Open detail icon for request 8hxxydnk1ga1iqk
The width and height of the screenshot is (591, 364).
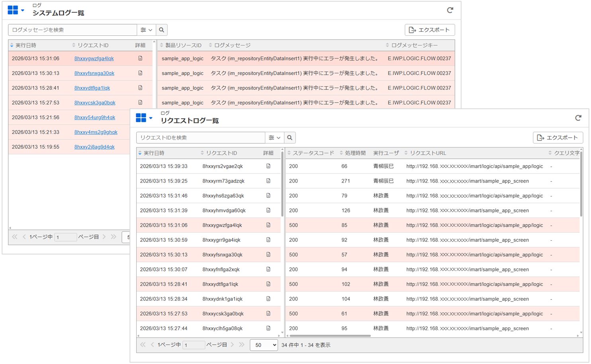tap(268, 299)
